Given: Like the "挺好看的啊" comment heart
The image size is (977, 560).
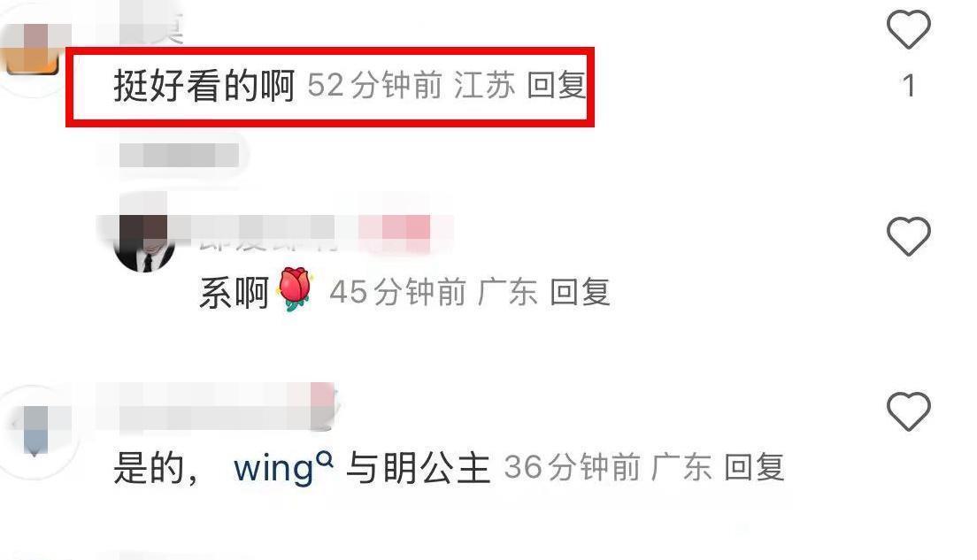Looking at the screenshot, I should 909,29.
